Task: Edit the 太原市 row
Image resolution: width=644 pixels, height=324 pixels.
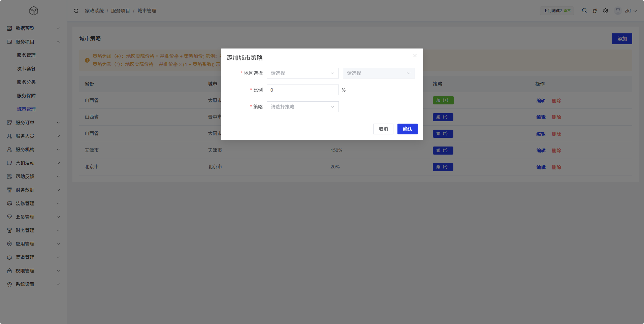Action: click(541, 101)
